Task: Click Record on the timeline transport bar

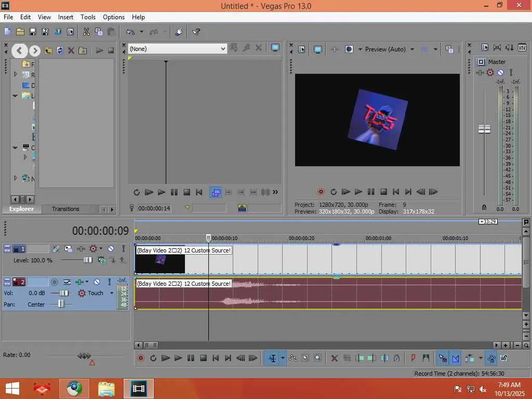Action: (141, 358)
